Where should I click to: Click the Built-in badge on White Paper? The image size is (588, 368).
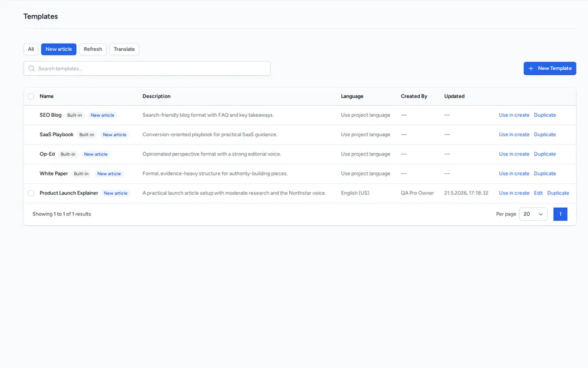pos(81,174)
